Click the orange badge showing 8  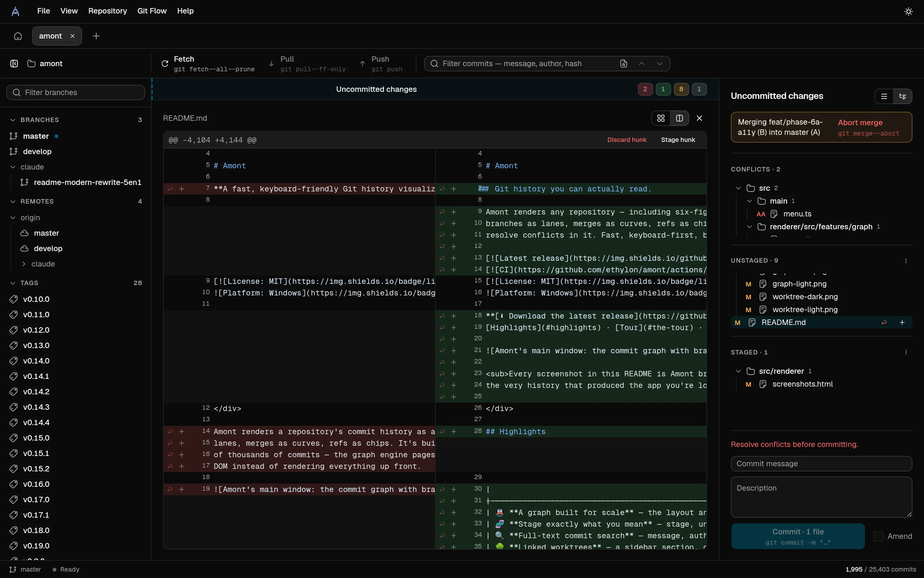(x=681, y=89)
